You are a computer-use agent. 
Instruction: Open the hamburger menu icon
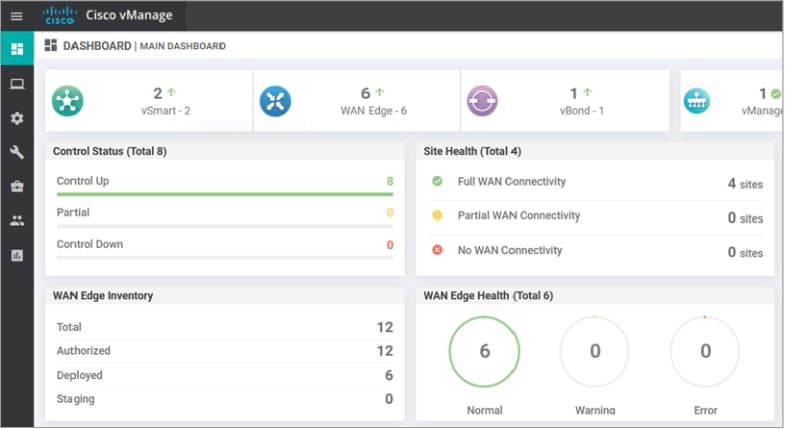click(x=17, y=16)
